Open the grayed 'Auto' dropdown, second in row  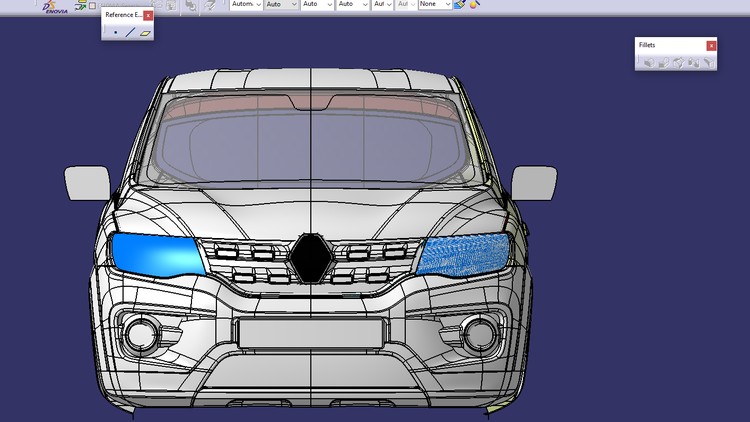(x=281, y=4)
